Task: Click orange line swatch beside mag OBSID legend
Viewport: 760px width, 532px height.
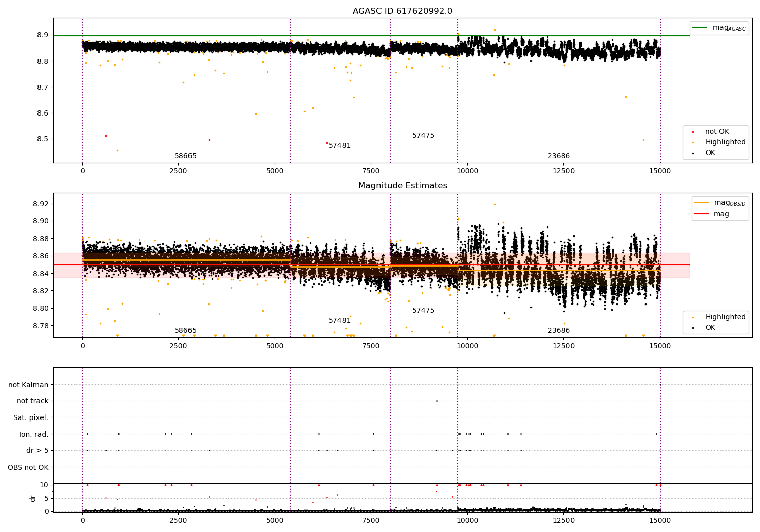Action: click(x=701, y=203)
